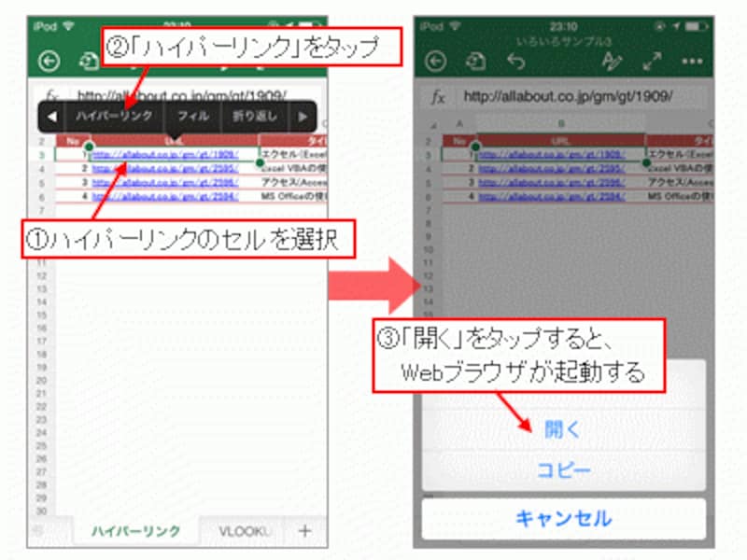Tap the select-all corner in right sheet
747x560 pixels.
432,125
